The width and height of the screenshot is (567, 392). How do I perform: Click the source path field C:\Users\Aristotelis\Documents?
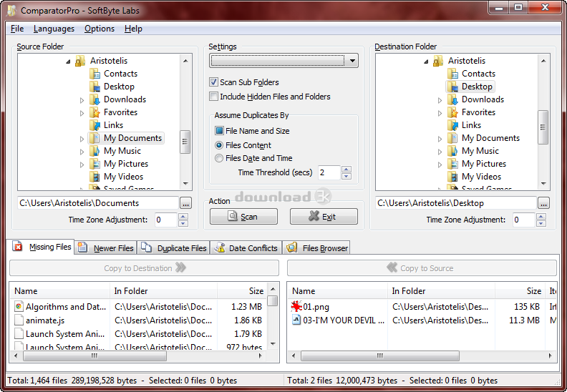pyautogui.click(x=97, y=203)
